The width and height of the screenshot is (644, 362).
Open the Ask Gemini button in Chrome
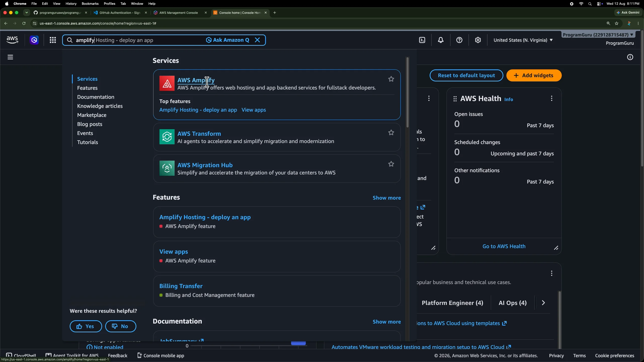coord(628,13)
